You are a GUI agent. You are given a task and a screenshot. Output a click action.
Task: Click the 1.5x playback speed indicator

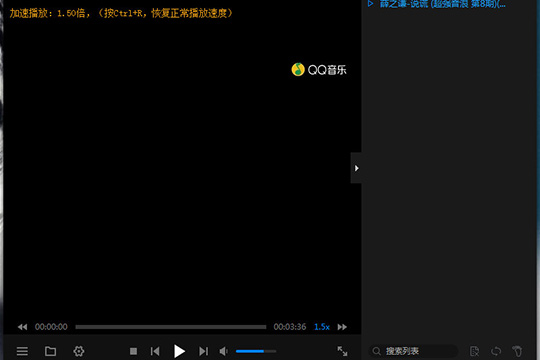pos(322,327)
